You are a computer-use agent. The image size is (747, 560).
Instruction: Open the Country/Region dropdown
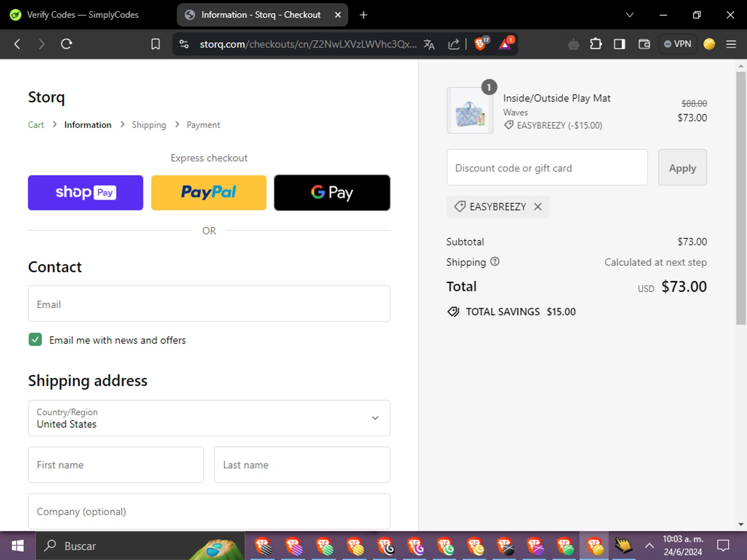coord(209,418)
